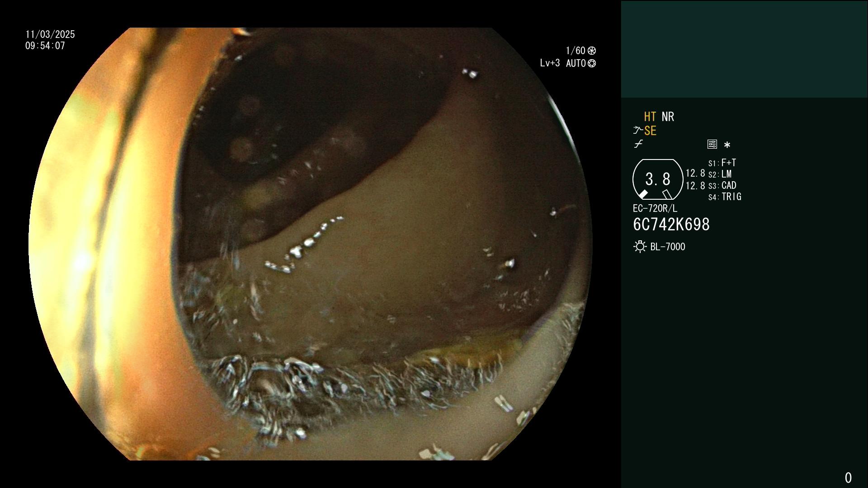Click the settings sliders icon
The image size is (868, 488).
tap(712, 145)
